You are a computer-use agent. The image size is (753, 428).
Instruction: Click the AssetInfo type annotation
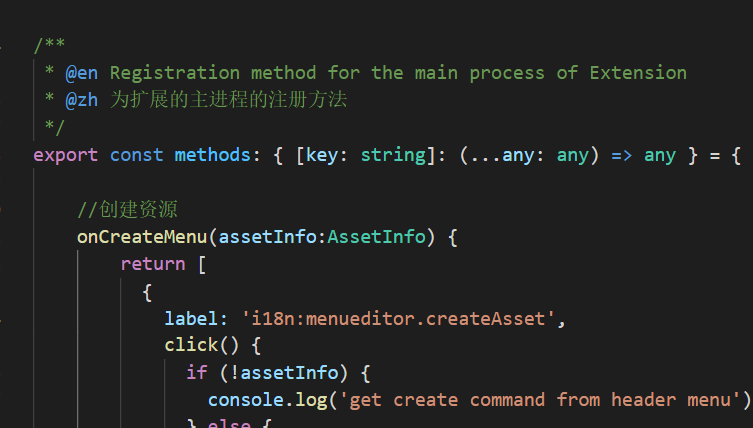[x=377, y=237]
